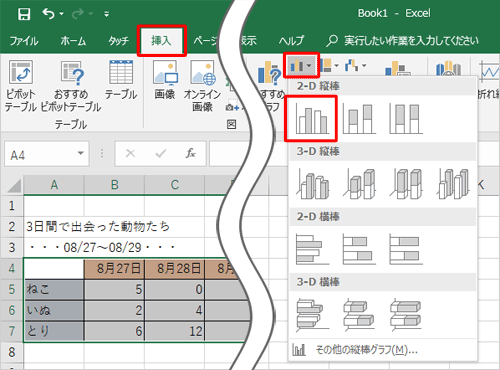The height and width of the screenshot is (370, 500).
Task: Switch to the ホーム tab
Action: coord(73,41)
